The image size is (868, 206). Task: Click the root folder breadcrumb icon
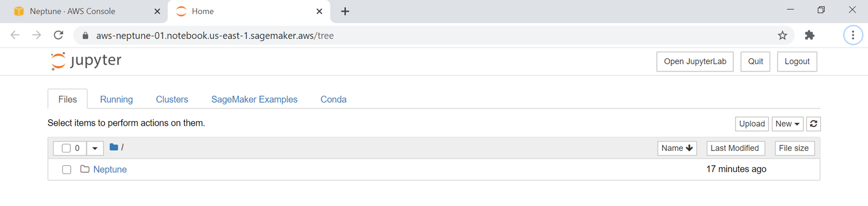114,147
